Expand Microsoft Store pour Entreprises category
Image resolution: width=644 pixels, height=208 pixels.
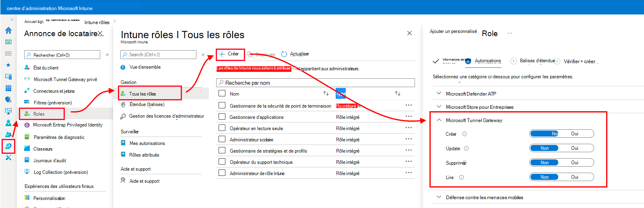coord(439,107)
